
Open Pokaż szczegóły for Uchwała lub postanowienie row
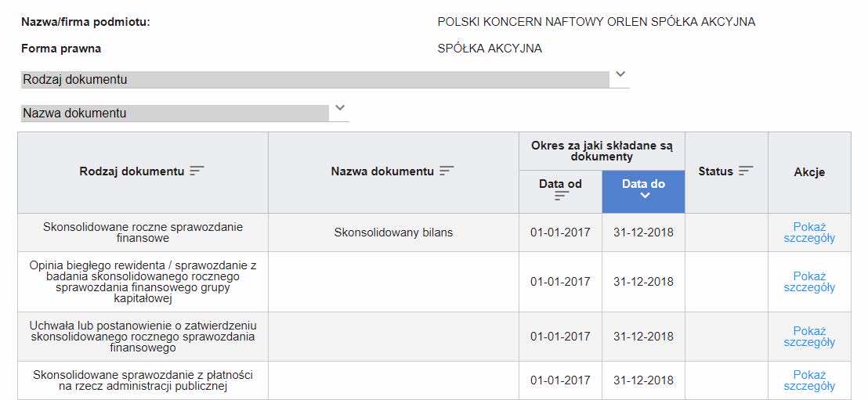[x=809, y=337]
